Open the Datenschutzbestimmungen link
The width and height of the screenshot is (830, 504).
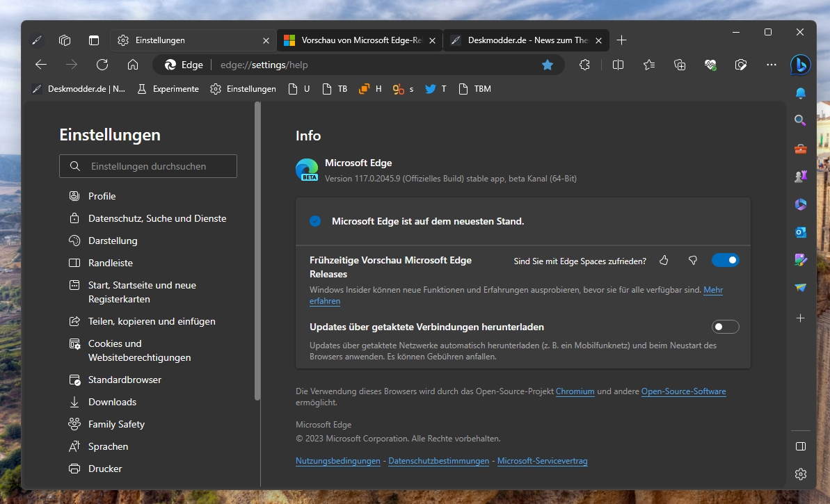coord(439,461)
